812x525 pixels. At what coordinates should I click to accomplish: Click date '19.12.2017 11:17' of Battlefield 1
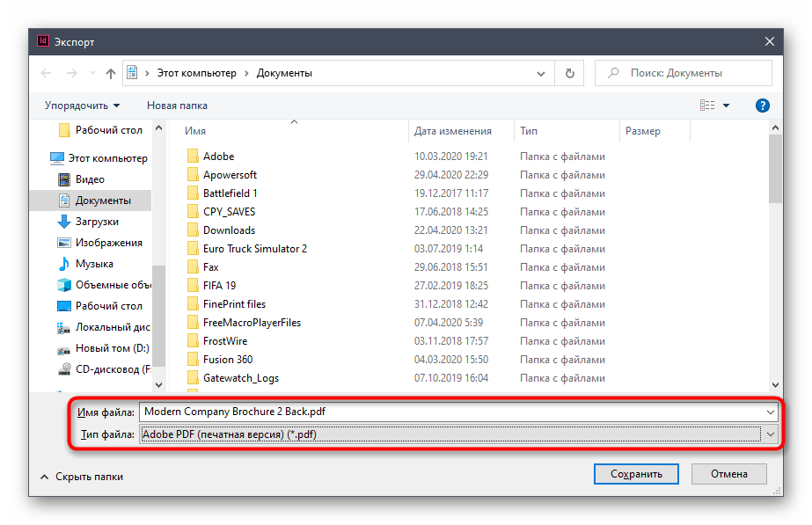click(451, 193)
